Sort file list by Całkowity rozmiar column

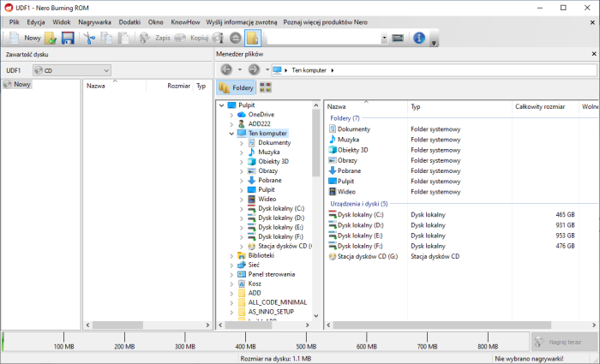tap(545, 107)
